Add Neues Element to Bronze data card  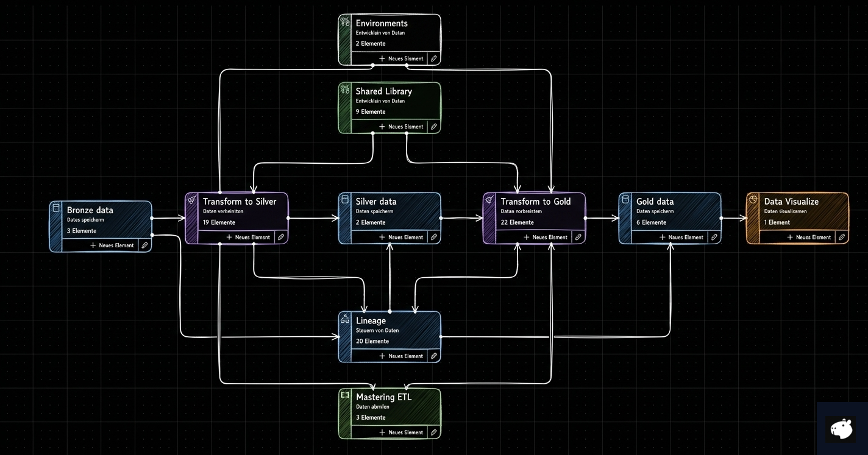pos(112,245)
